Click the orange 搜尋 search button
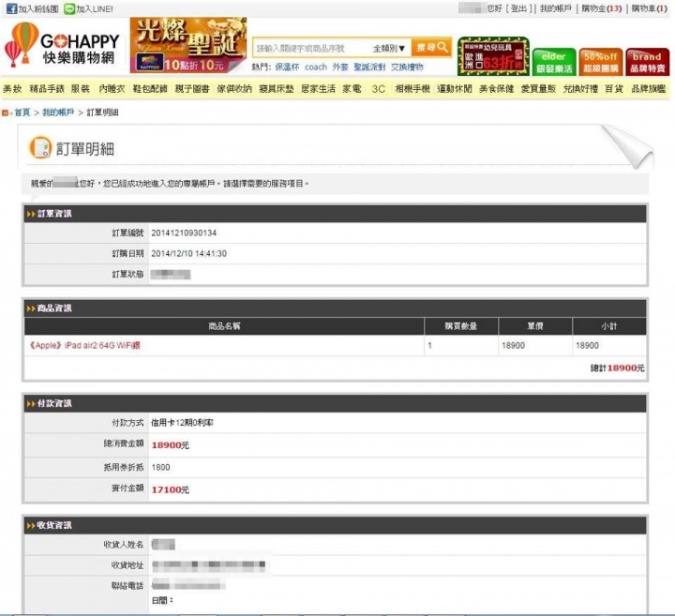 [x=432, y=48]
